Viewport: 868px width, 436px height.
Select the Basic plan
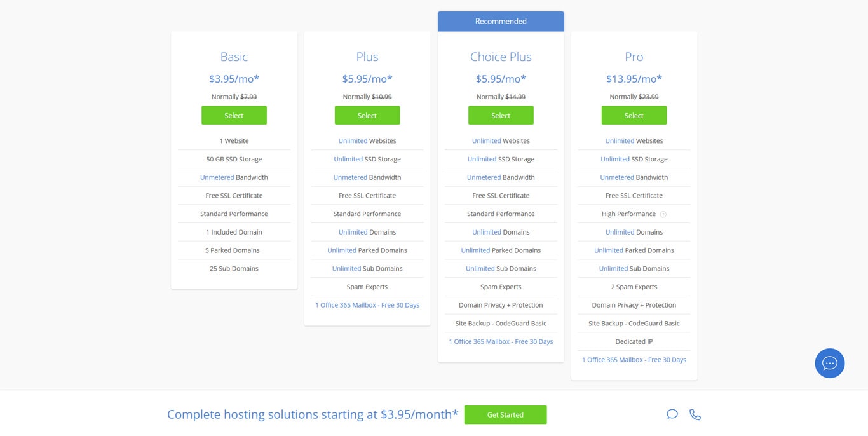pyautogui.click(x=234, y=115)
